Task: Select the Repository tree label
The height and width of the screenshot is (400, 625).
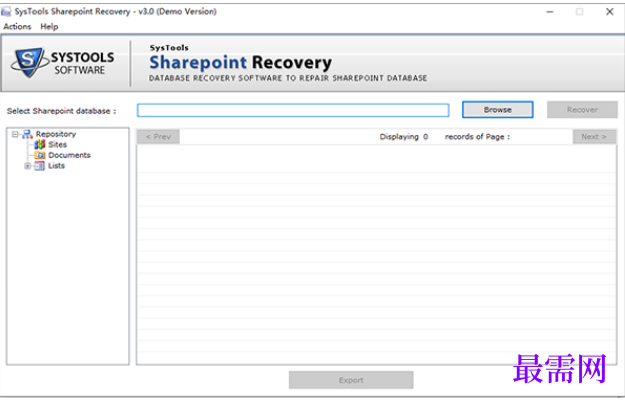Action: click(x=56, y=134)
